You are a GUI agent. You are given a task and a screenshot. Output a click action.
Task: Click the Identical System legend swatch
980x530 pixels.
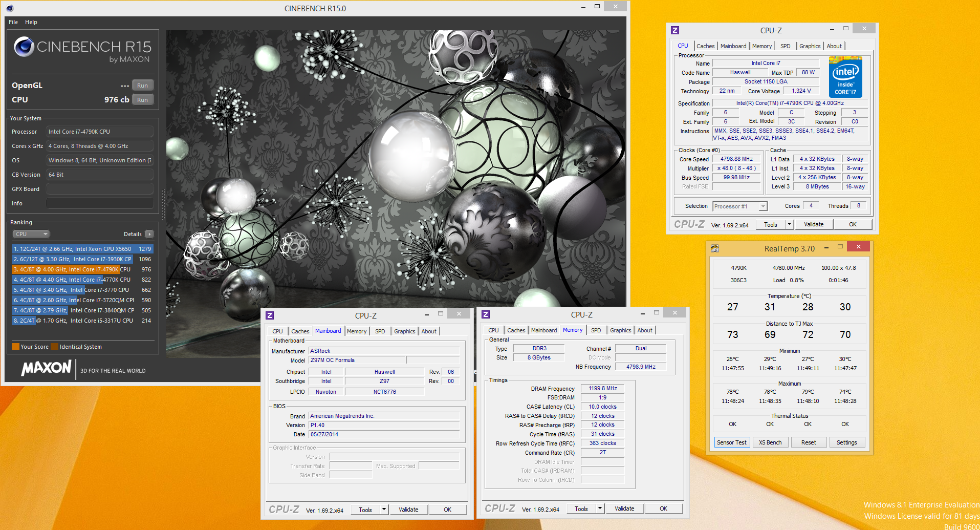click(x=54, y=347)
